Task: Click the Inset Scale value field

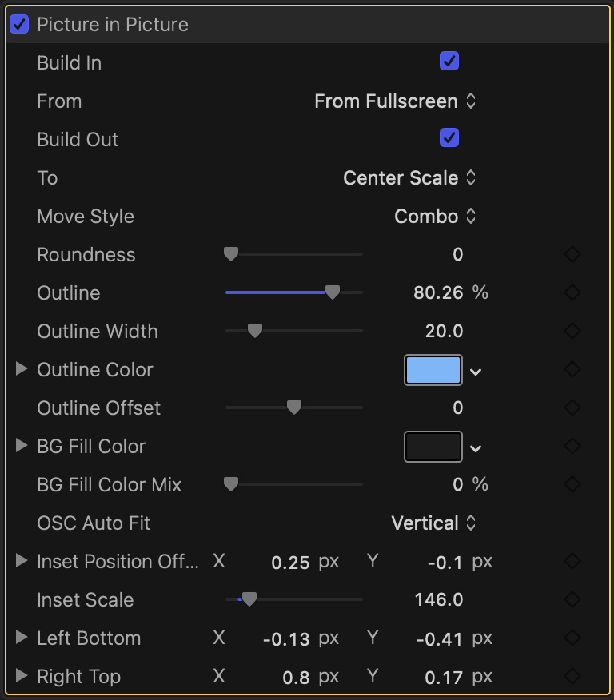Action: coord(439,600)
